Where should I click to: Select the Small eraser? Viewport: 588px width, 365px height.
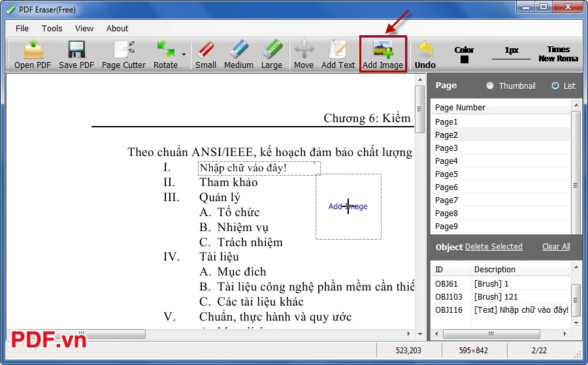point(206,54)
